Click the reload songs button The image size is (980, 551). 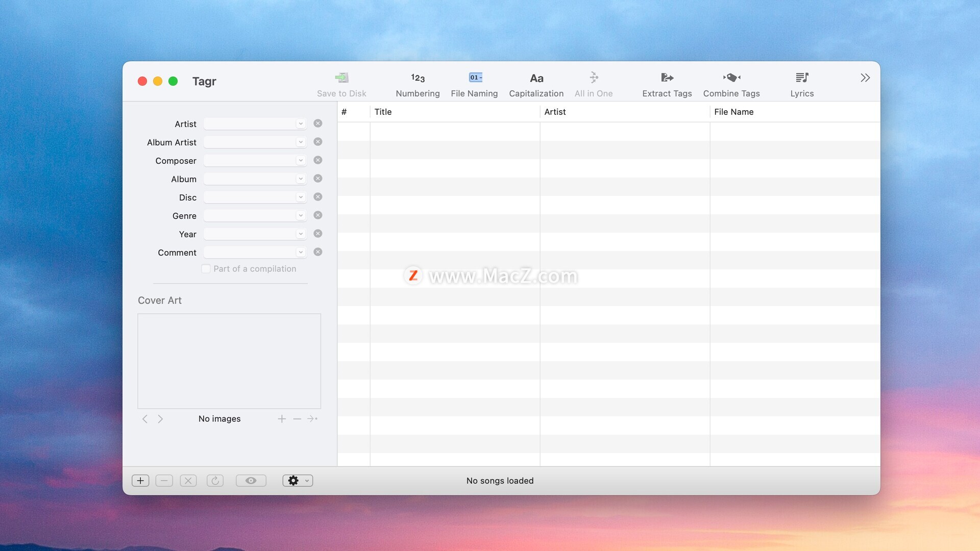215,481
